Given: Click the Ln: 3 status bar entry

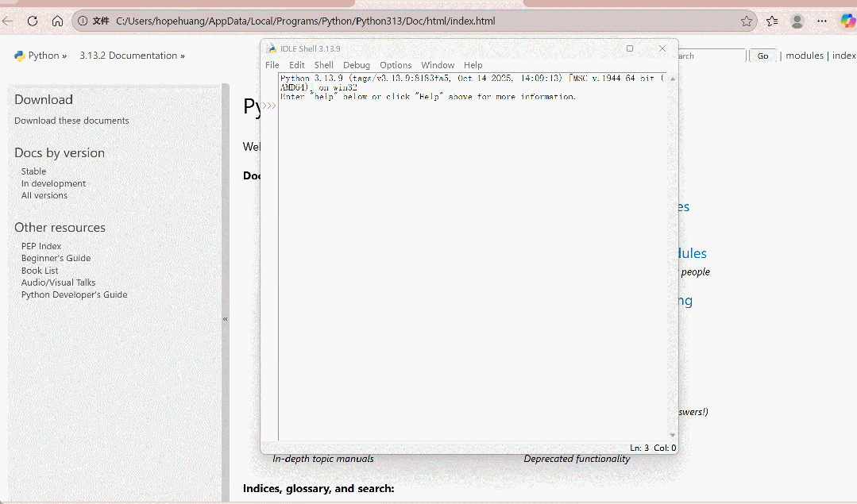Looking at the screenshot, I should click(639, 448).
